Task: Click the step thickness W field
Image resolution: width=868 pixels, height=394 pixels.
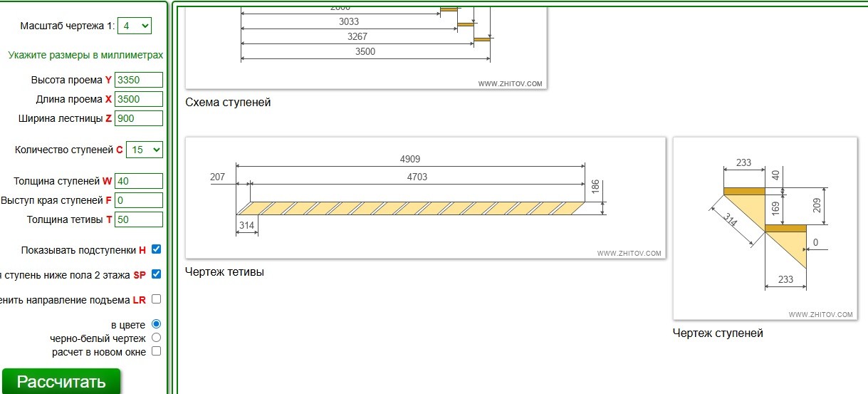Action: [138, 181]
